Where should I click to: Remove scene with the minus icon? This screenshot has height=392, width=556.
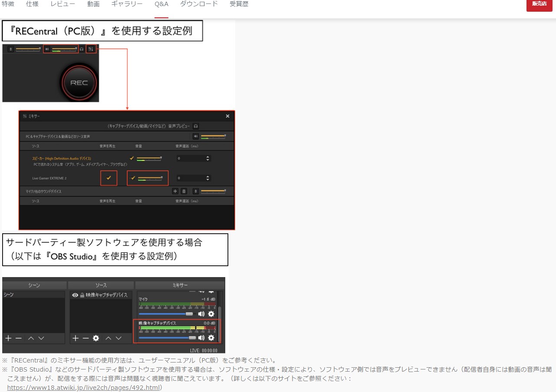pyautogui.click(x=18, y=338)
